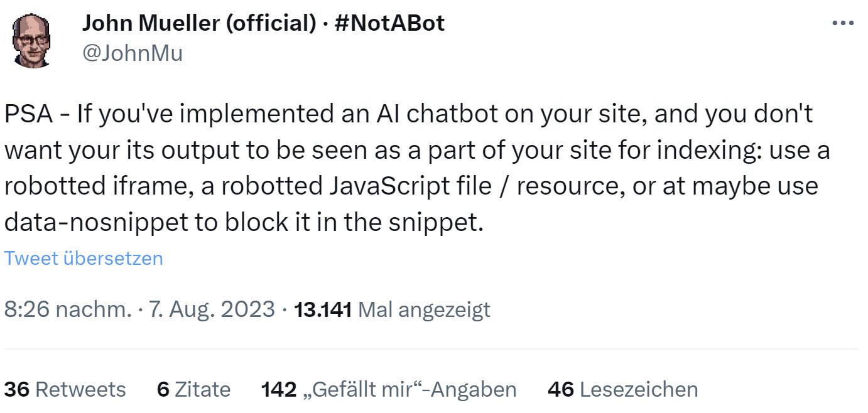Translate the tweet with 'Tweet übersetzen'
Viewport: 868px width, 413px height.
tap(84, 258)
